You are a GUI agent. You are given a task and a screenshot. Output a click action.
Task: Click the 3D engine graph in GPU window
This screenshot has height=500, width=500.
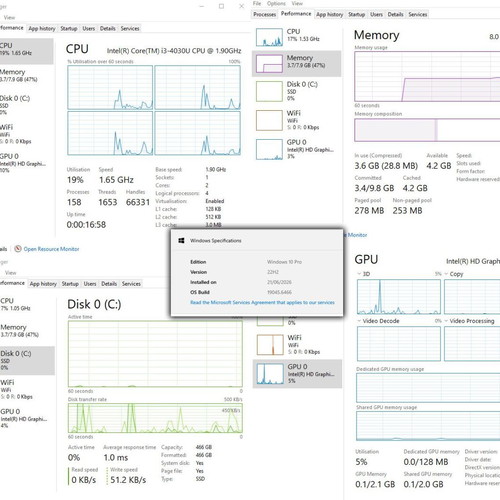point(399,297)
